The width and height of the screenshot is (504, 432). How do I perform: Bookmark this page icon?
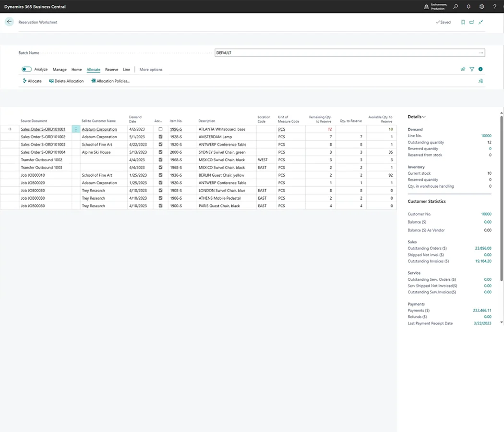[463, 22]
